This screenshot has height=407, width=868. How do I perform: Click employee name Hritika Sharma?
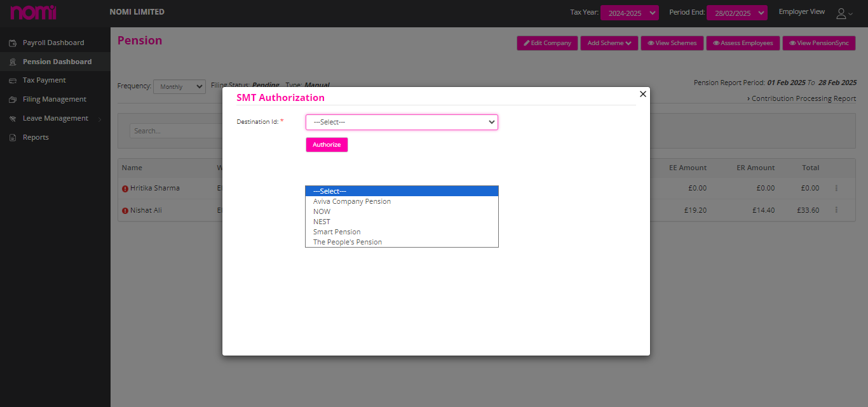[155, 189]
